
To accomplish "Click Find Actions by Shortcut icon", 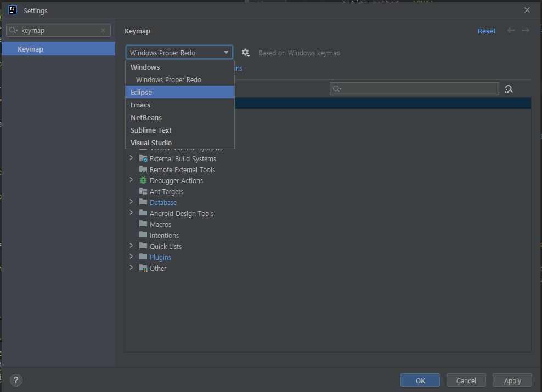I will pyautogui.click(x=509, y=89).
